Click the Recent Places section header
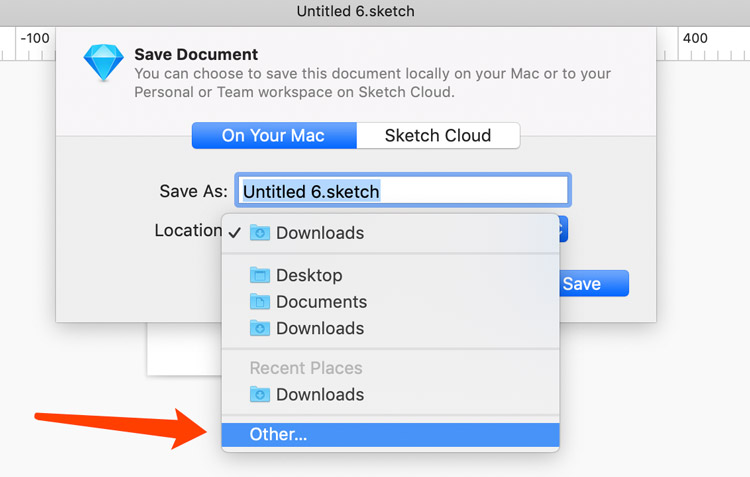The image size is (750, 477). (306, 368)
